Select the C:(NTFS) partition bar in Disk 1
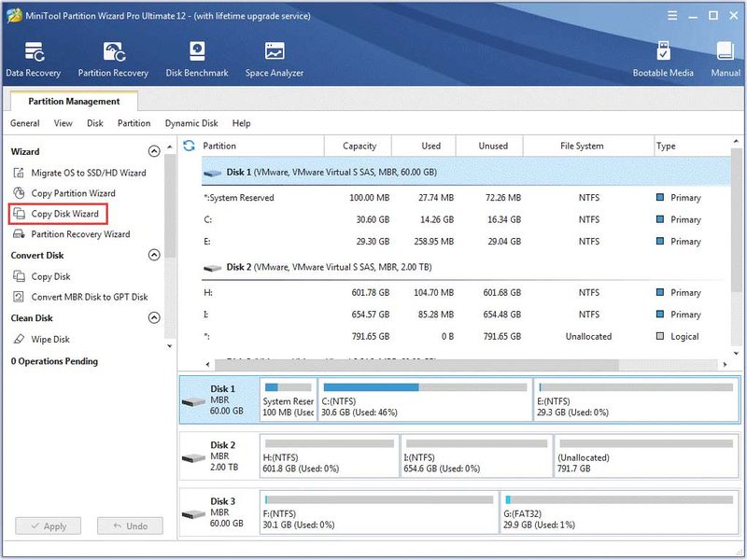The image size is (747, 560). point(425,399)
